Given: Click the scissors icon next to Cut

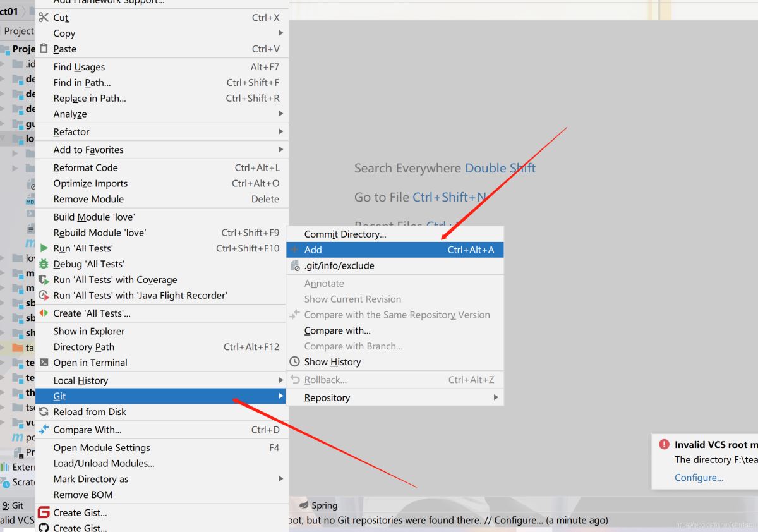Looking at the screenshot, I should point(44,18).
